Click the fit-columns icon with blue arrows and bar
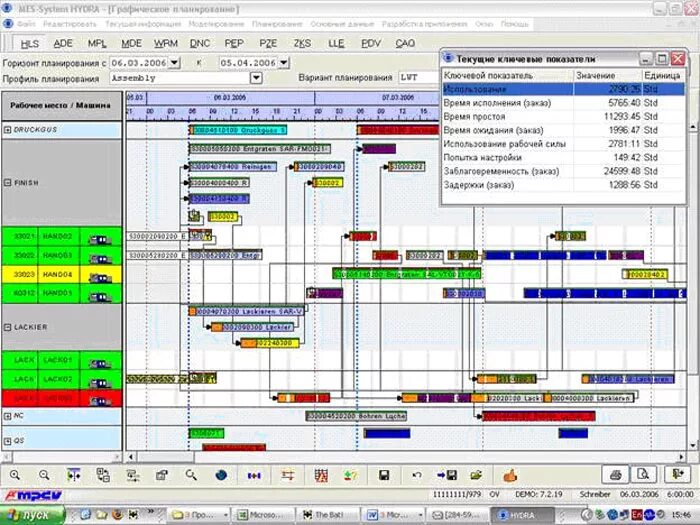Viewport: 700px width, 525px height. click(74, 475)
